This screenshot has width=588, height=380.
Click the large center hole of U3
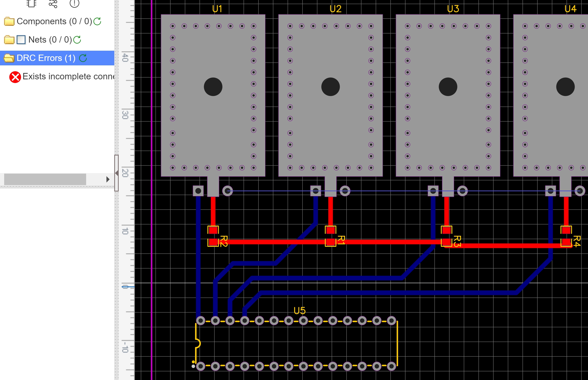(448, 87)
